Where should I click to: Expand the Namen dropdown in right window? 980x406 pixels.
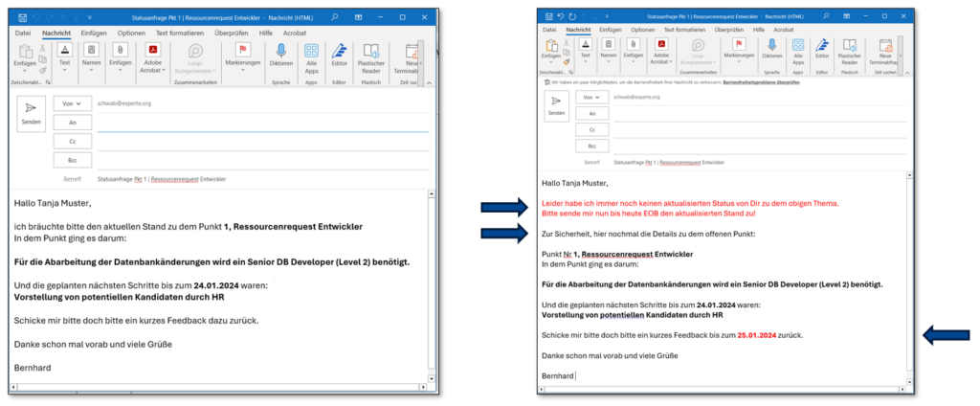pos(608,61)
